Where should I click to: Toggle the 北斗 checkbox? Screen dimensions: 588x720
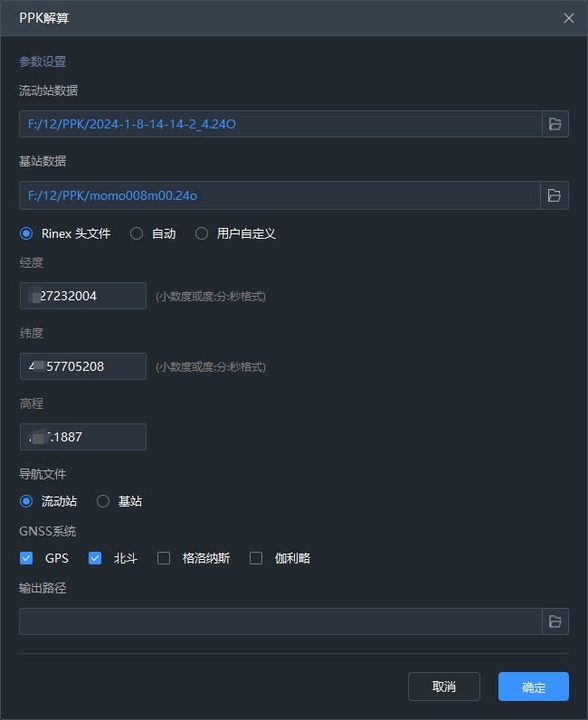coord(95,558)
